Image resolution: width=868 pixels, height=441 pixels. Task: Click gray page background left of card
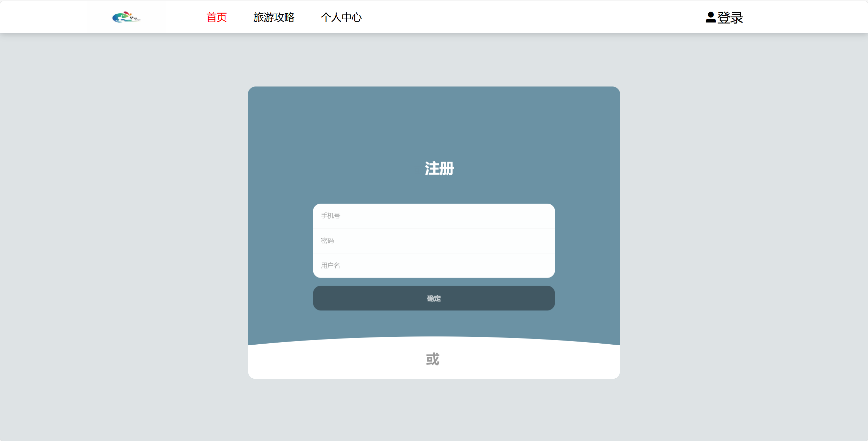coord(123,232)
